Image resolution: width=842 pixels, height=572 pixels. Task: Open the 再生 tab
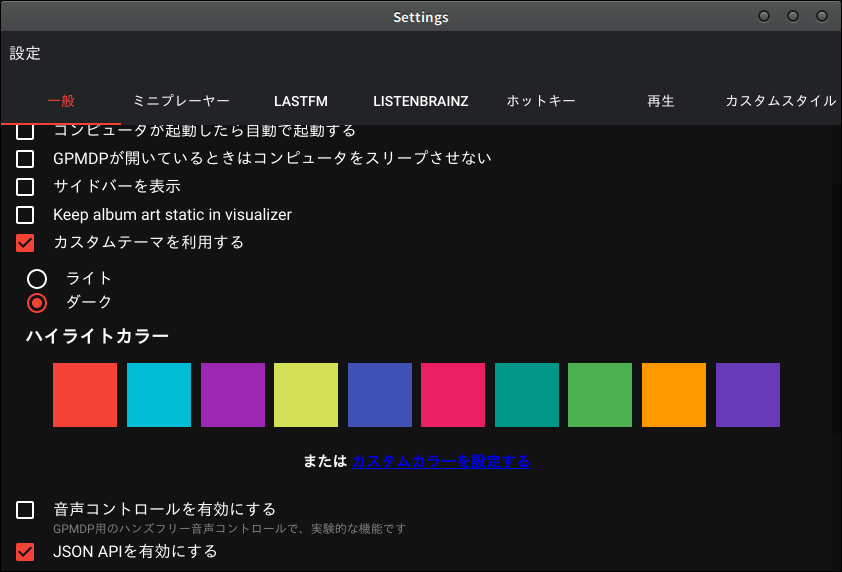point(660,100)
